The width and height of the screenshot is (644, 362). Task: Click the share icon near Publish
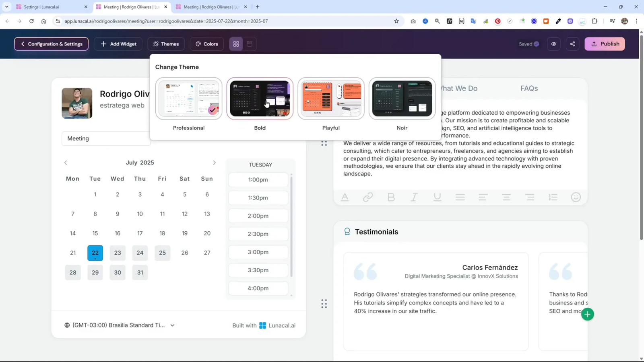(572, 44)
